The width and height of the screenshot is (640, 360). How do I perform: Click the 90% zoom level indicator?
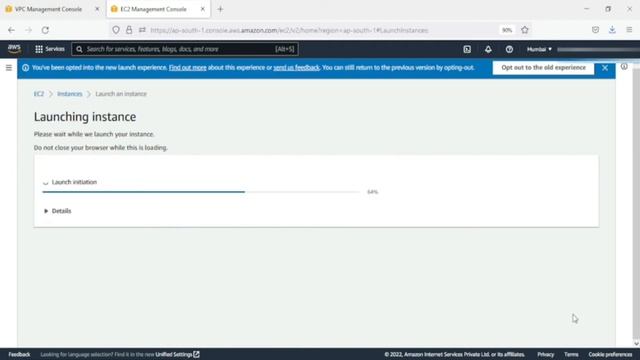click(507, 30)
